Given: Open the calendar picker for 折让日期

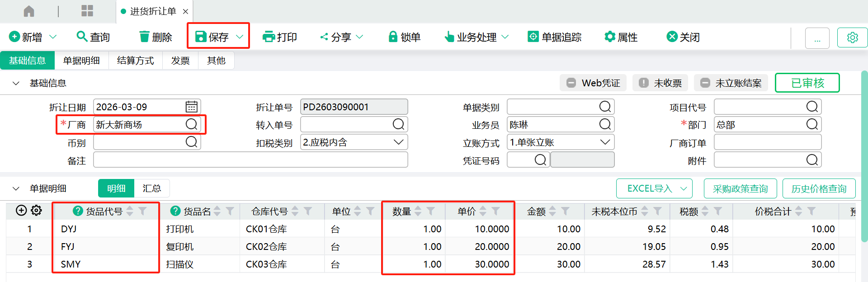Looking at the screenshot, I should click(192, 107).
